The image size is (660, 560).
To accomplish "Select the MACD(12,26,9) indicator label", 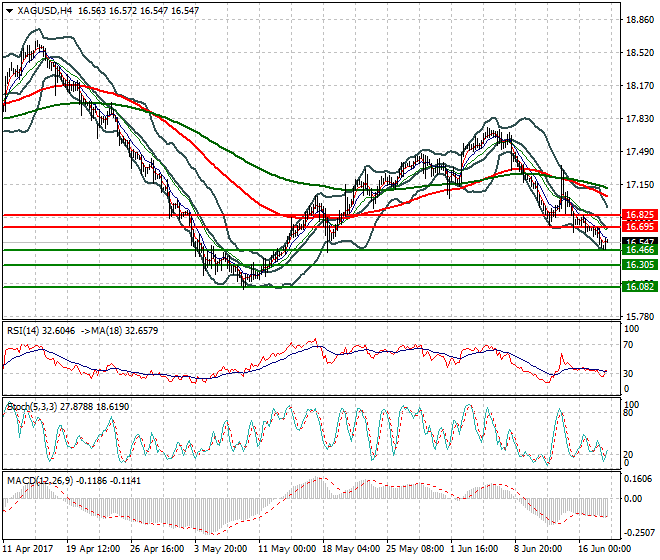I will coord(40,480).
